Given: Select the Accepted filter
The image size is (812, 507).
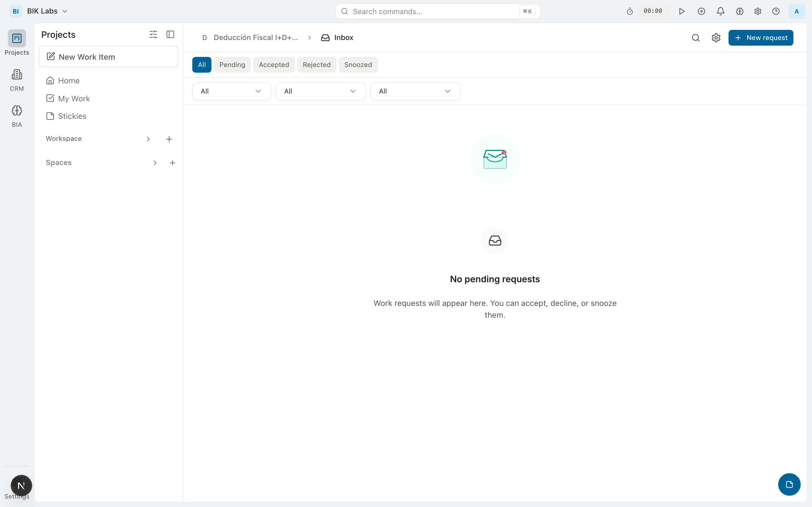Looking at the screenshot, I should [x=274, y=65].
